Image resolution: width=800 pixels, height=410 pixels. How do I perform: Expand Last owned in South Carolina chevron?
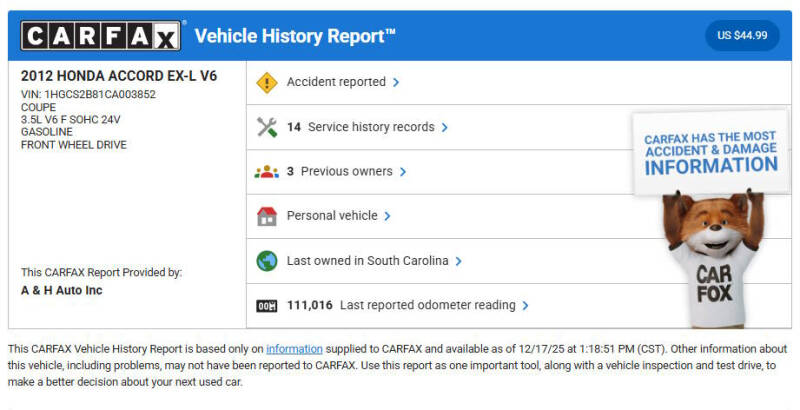point(458,260)
